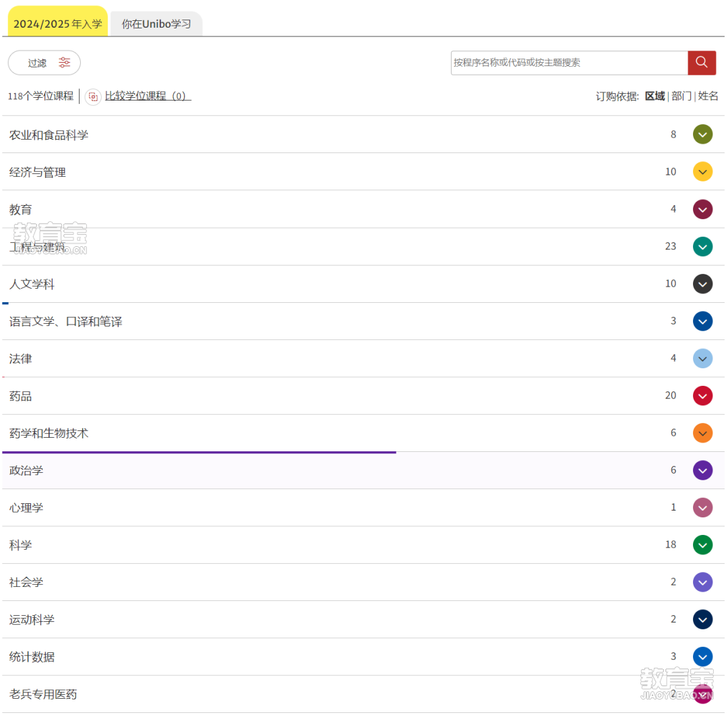Open the 药品 row label
The image size is (728, 715).
[x=20, y=397]
